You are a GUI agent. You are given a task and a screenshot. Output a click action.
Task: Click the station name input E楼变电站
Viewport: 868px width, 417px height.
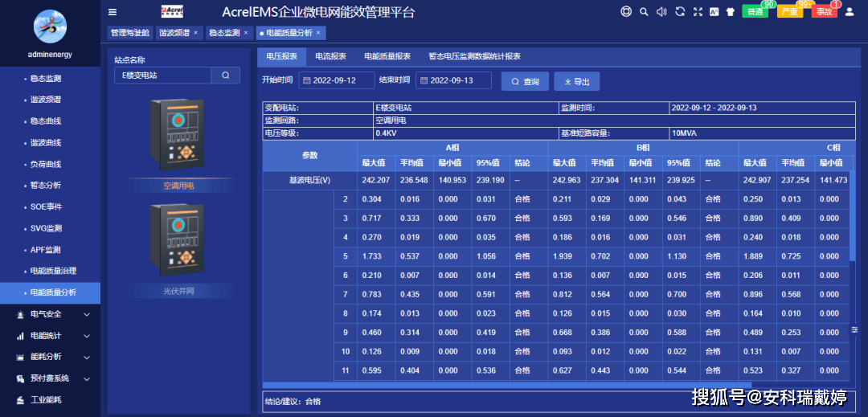pos(162,76)
